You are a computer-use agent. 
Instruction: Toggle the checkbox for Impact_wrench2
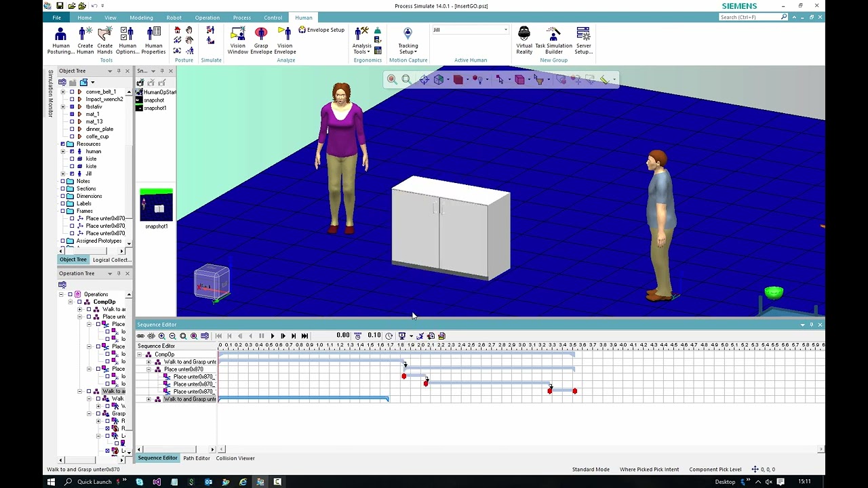(72, 99)
